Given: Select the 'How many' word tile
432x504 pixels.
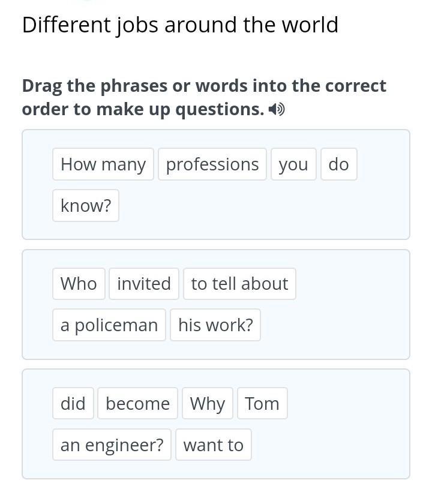Looking at the screenshot, I should [103, 164].
